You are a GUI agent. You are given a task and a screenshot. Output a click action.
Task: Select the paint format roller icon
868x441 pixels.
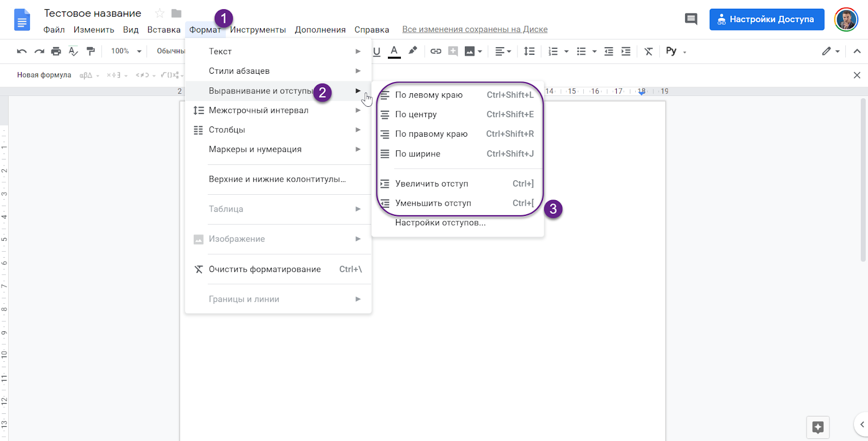(91, 52)
